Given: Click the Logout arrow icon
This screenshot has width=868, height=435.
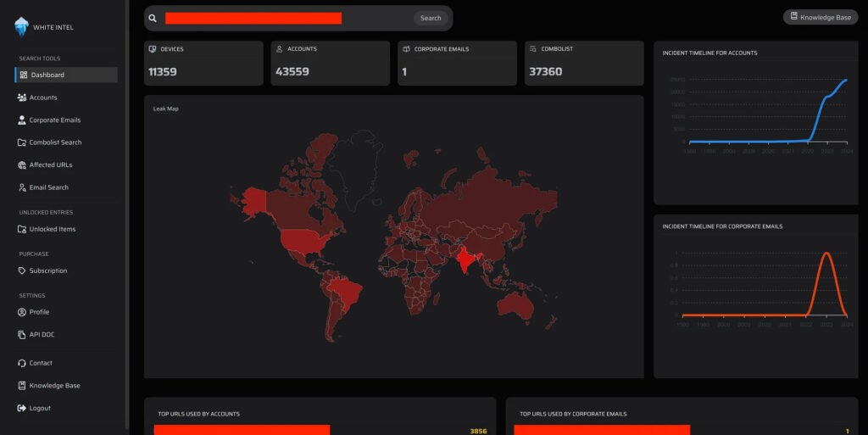Looking at the screenshot, I should [21, 409].
